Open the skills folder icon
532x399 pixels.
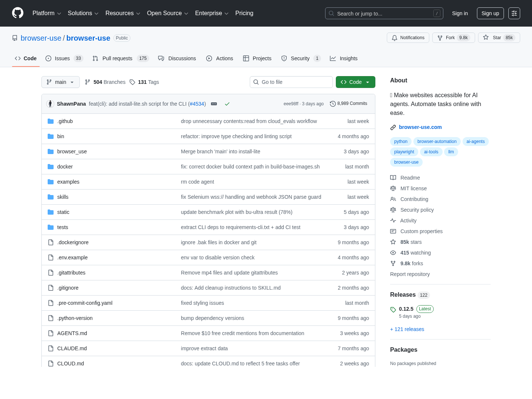[x=51, y=197]
